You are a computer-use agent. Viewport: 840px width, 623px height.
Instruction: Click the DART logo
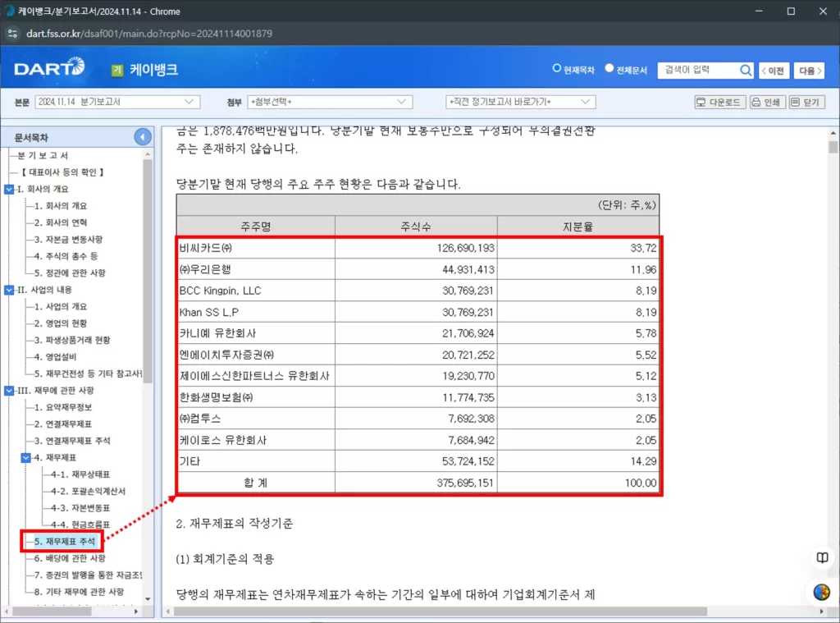pyautogui.click(x=48, y=68)
